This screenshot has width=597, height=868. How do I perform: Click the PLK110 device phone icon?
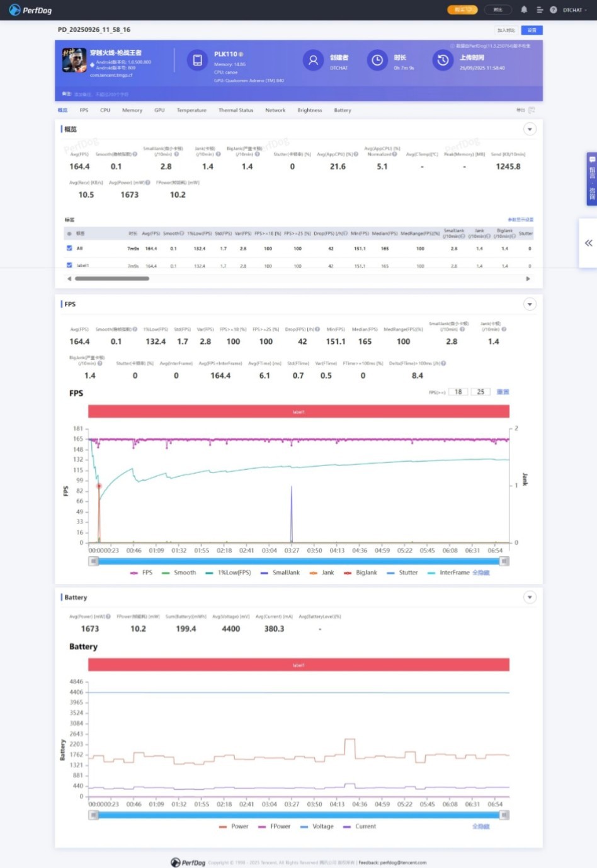pos(197,60)
